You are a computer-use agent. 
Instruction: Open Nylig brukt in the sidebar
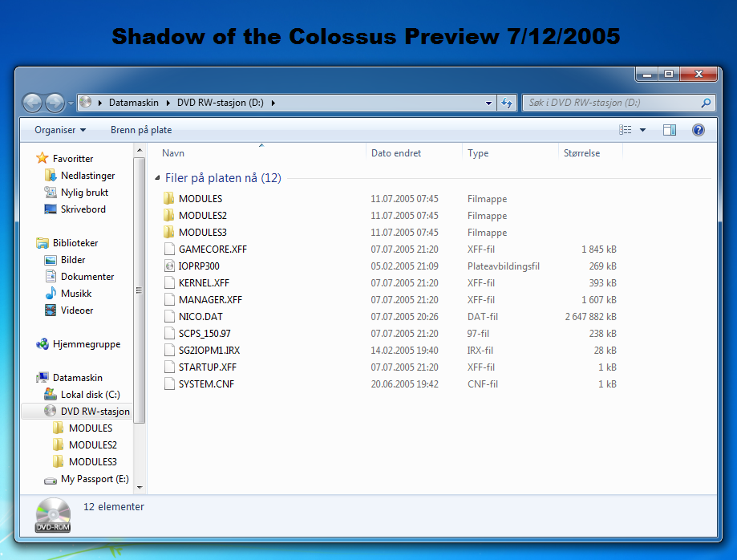tap(84, 193)
